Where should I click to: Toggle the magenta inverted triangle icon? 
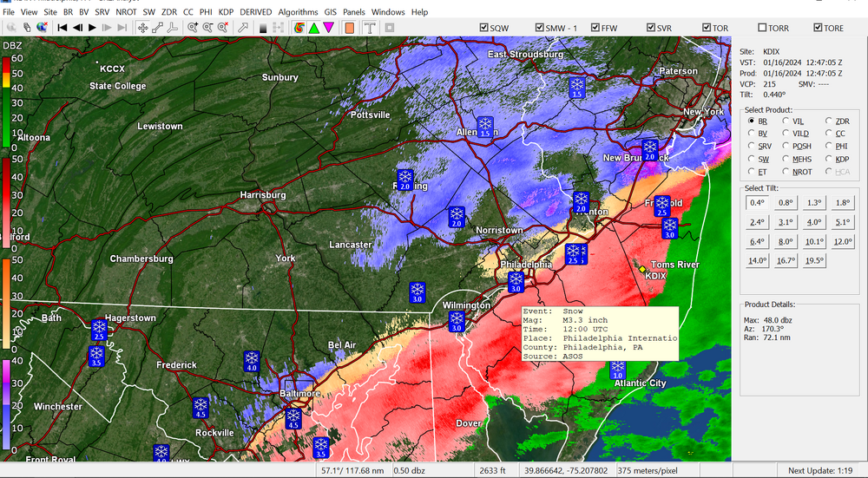pos(329,27)
